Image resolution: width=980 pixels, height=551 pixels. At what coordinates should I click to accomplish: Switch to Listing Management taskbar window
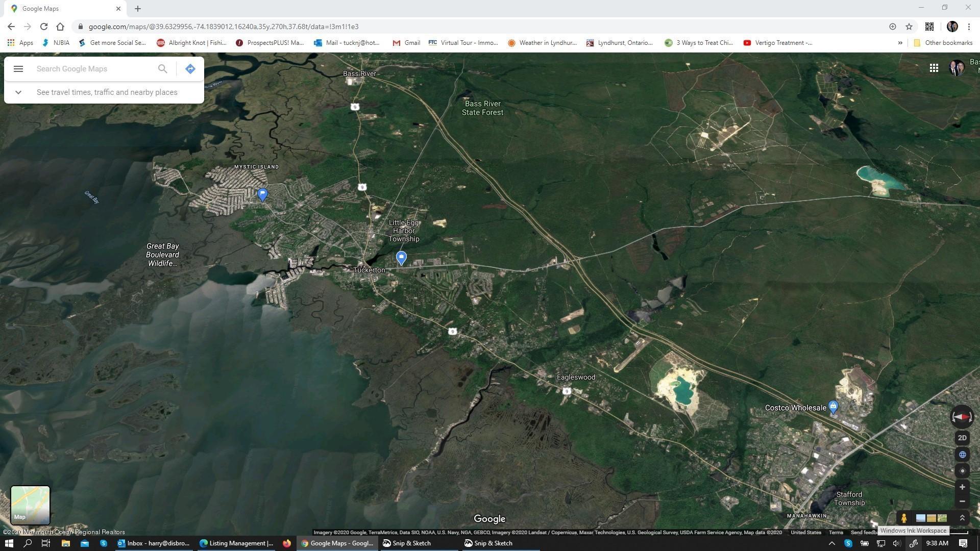(236, 543)
